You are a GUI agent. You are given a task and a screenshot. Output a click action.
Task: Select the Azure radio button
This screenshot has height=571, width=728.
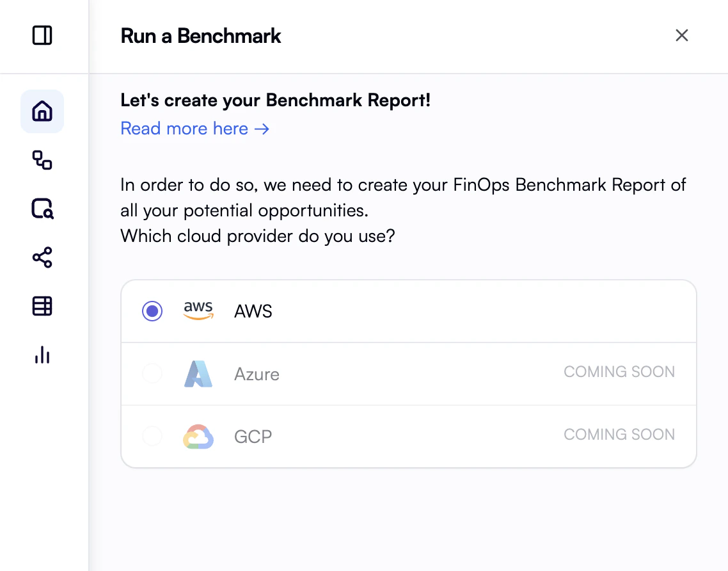pyautogui.click(x=152, y=373)
